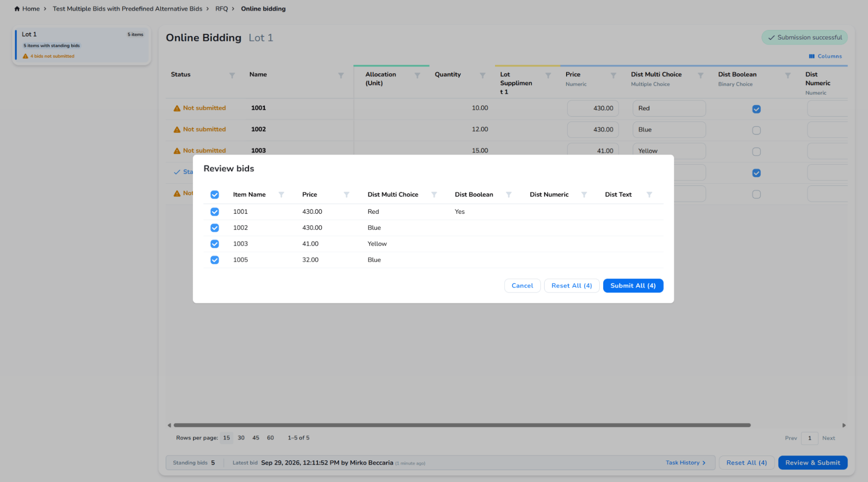Uncheck item 1001 in Review bids
The width and height of the screenshot is (868, 482).
215,212
